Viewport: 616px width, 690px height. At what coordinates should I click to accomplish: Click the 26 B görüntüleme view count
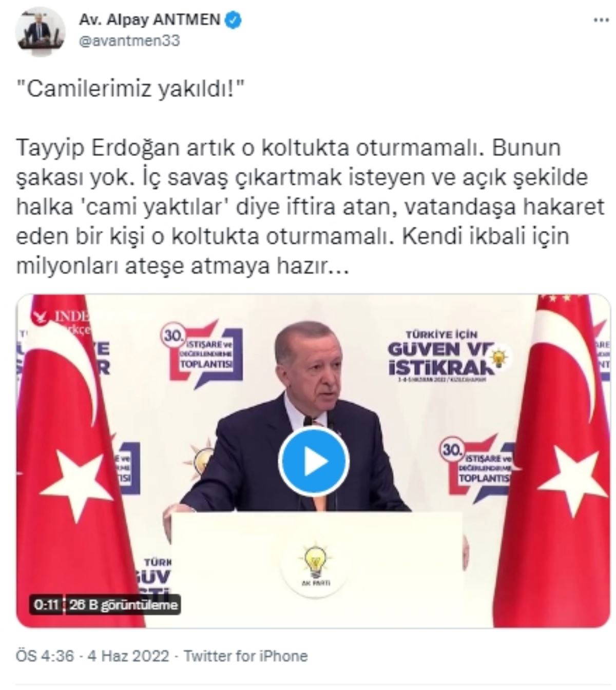[123, 605]
